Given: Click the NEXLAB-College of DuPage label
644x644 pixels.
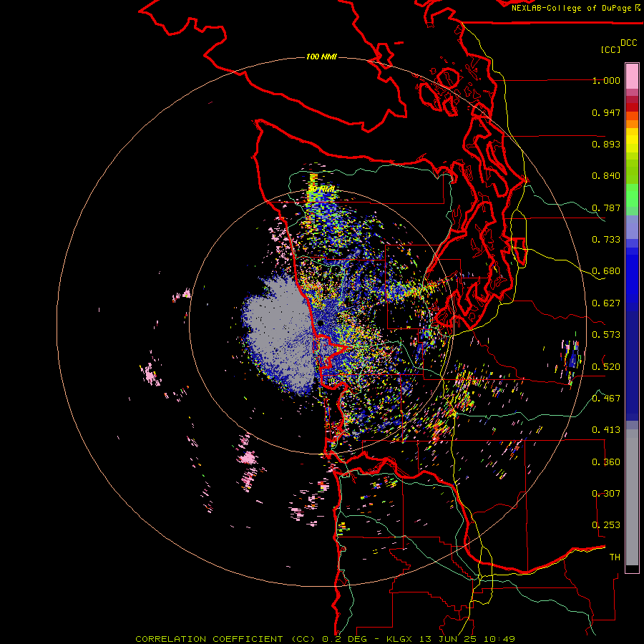Looking at the screenshot, I should (571, 8).
